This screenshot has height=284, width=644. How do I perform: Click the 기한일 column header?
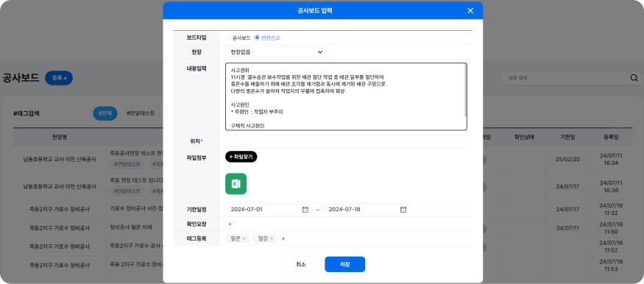click(567, 137)
